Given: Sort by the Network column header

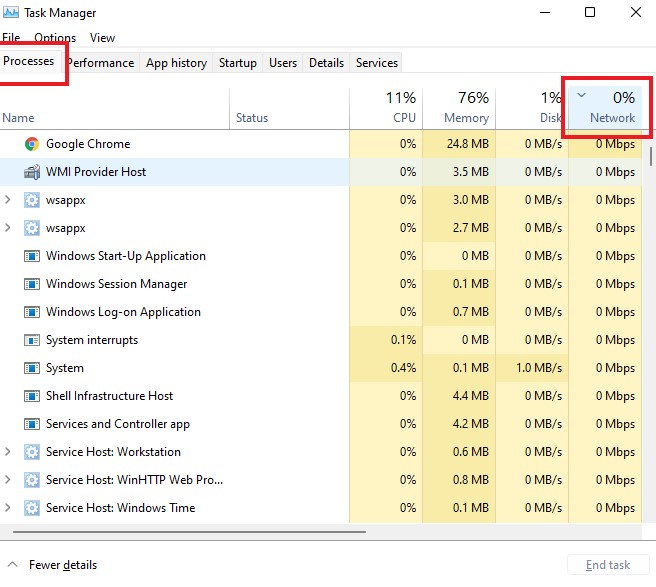Looking at the screenshot, I should tap(605, 108).
